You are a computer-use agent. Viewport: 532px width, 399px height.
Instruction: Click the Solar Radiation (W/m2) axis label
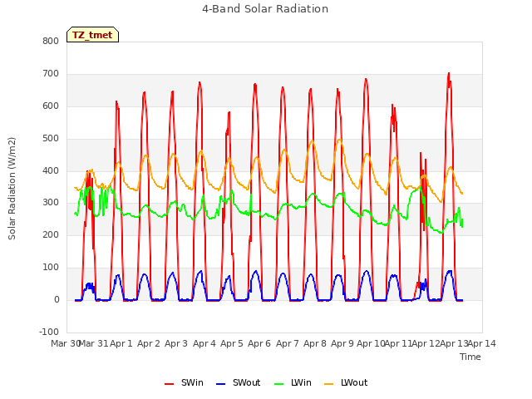point(12,189)
